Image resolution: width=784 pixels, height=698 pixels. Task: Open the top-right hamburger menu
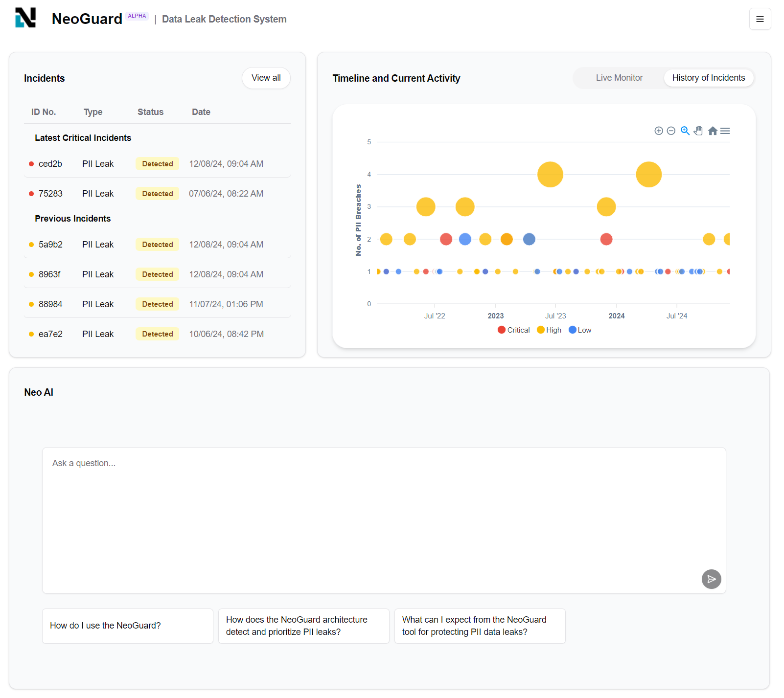[760, 19]
